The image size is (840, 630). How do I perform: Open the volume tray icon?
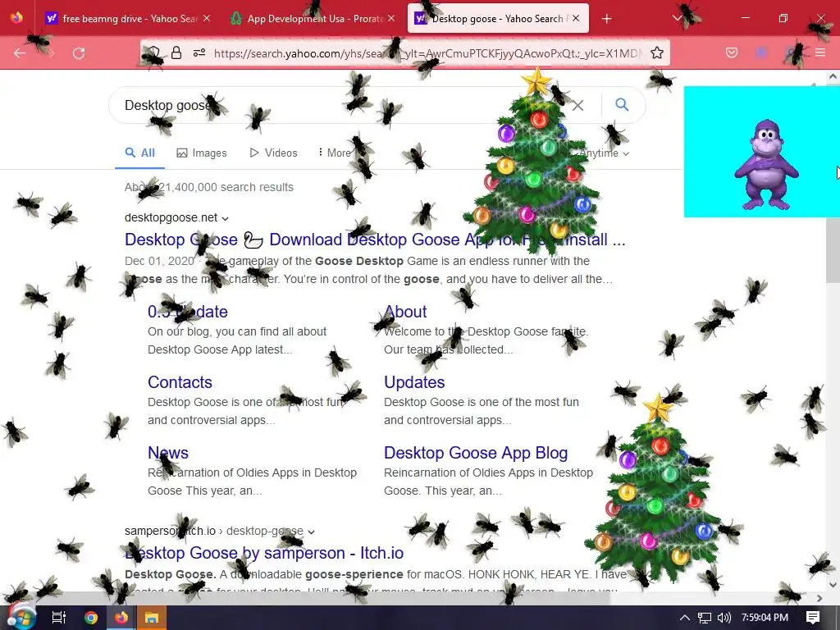[724, 618]
